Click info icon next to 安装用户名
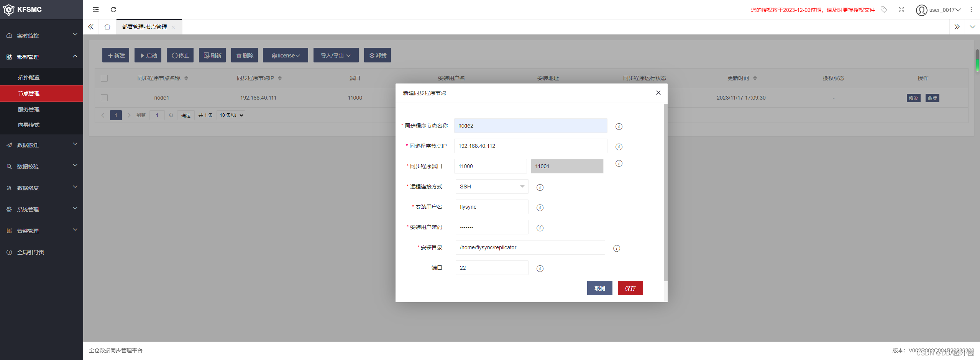 pyautogui.click(x=540, y=208)
